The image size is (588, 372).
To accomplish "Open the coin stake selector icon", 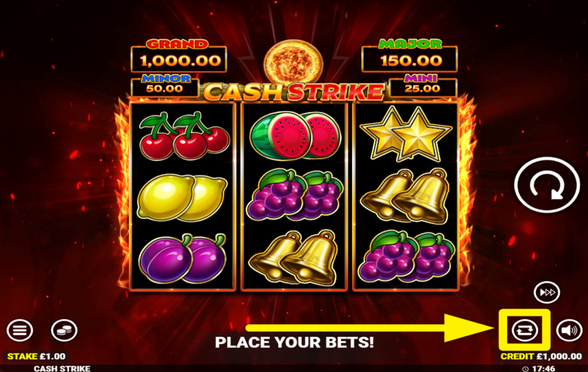I will pyautogui.click(x=64, y=330).
